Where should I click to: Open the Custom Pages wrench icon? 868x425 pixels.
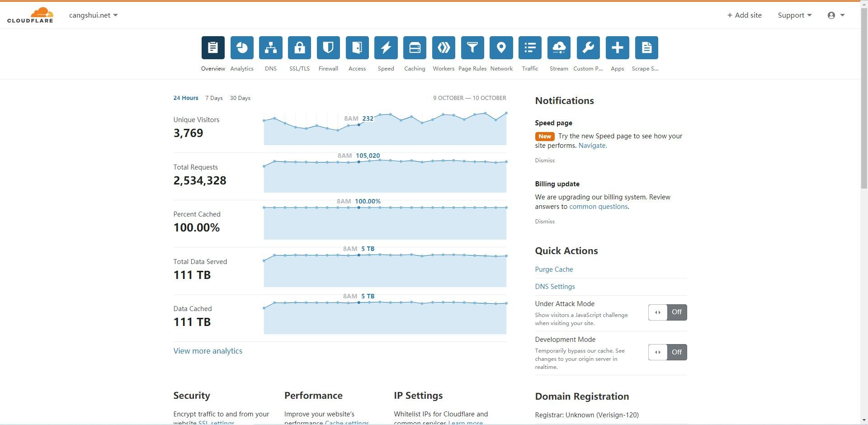(588, 47)
